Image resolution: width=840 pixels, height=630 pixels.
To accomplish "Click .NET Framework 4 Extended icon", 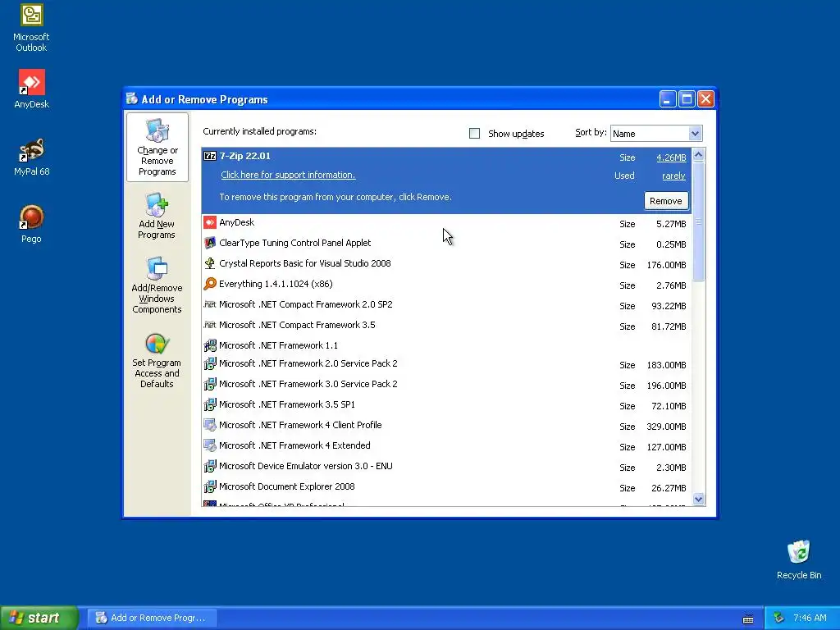I will [210, 445].
